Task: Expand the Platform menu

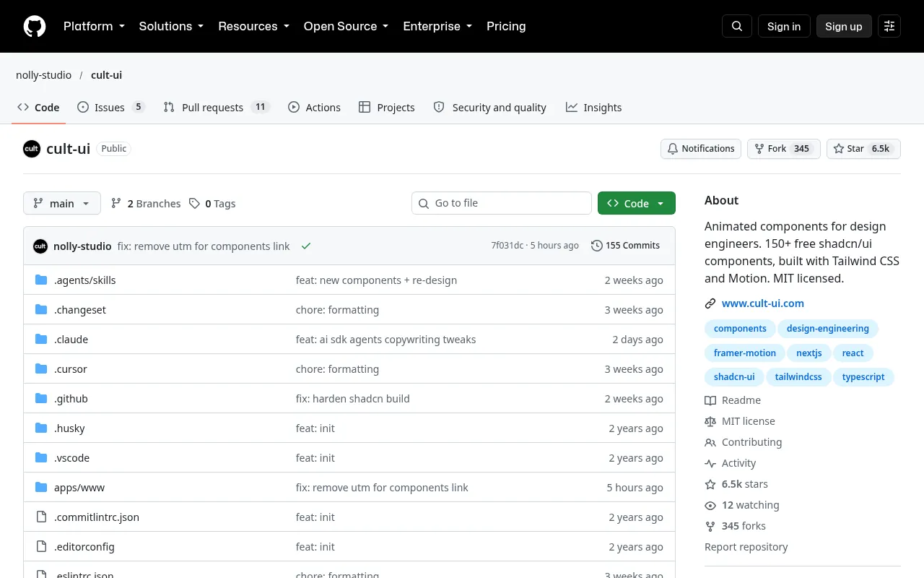Action: 94,26
